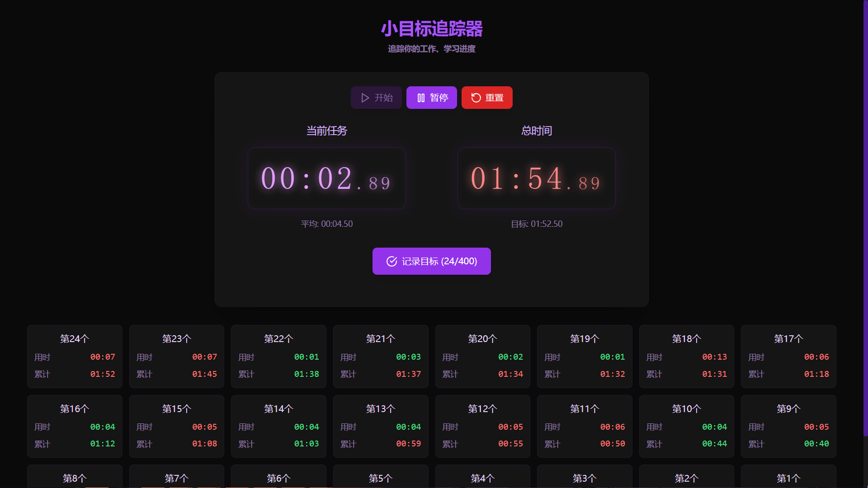Select the 第11个 card heading
Viewport: 868px width, 488px height.
(585, 409)
